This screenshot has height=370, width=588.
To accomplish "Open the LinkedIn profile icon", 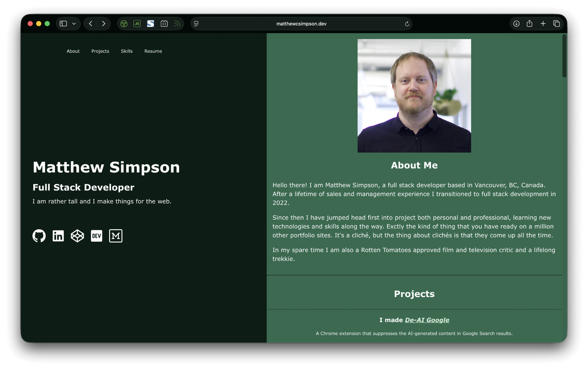I will [x=58, y=236].
